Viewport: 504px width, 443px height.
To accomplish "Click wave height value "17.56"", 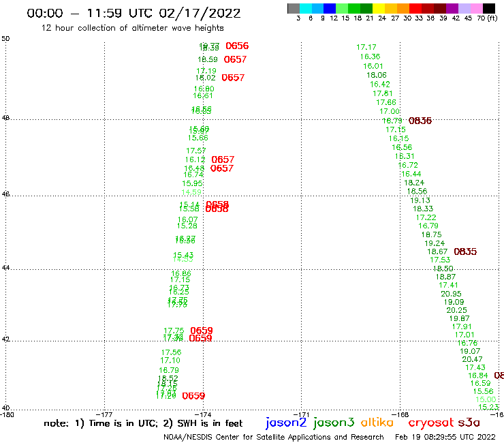I will tap(172, 352).
